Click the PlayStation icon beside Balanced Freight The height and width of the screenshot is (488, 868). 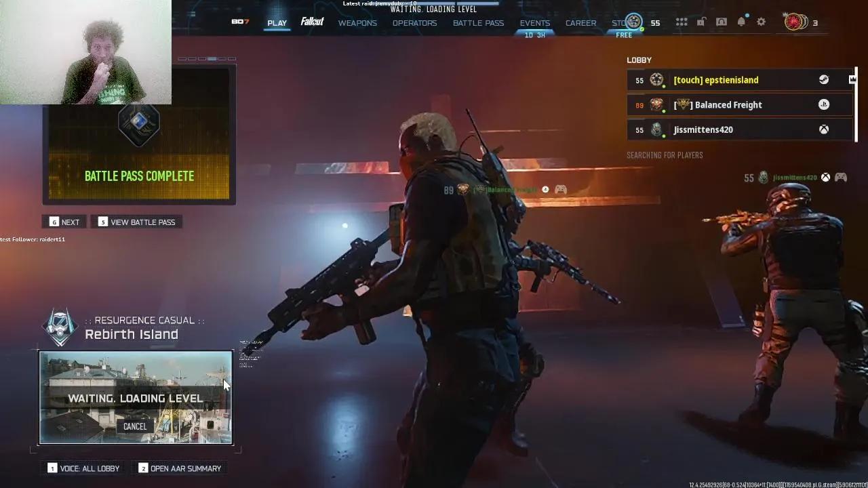pos(823,104)
